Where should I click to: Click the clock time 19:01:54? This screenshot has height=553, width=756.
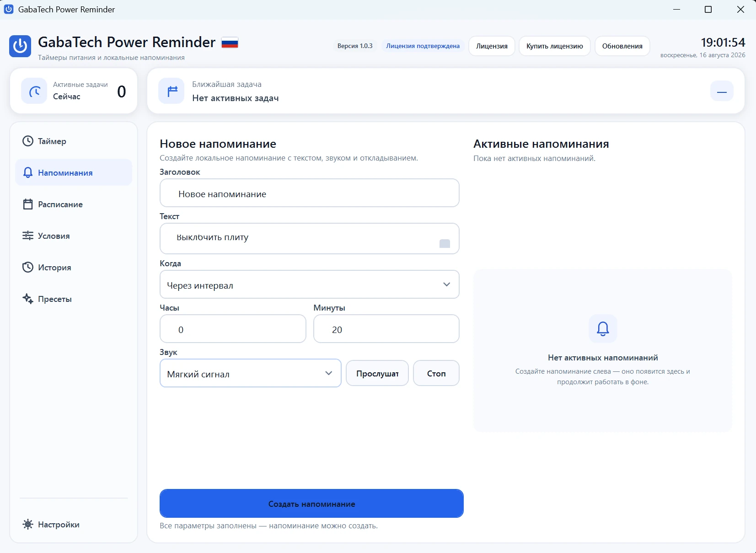click(723, 43)
